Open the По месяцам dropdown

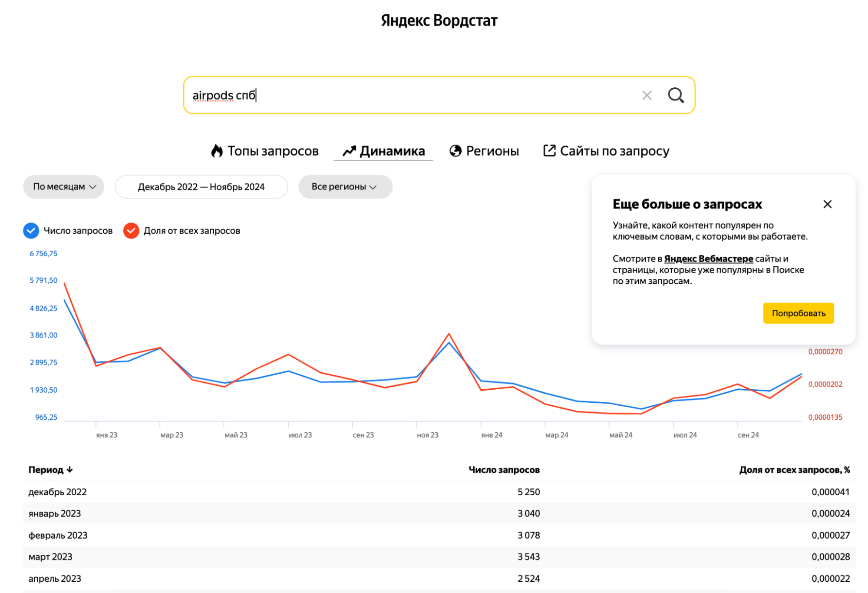pos(64,187)
